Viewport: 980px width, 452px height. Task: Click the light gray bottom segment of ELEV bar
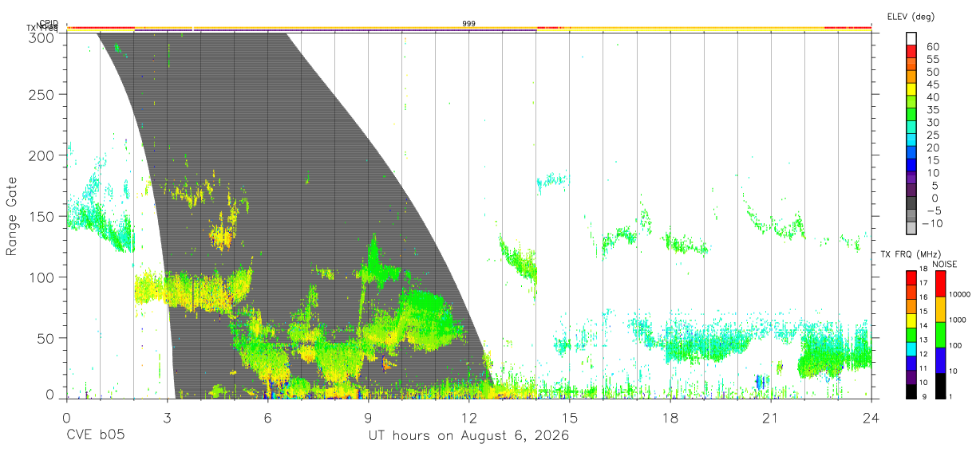coord(911,226)
